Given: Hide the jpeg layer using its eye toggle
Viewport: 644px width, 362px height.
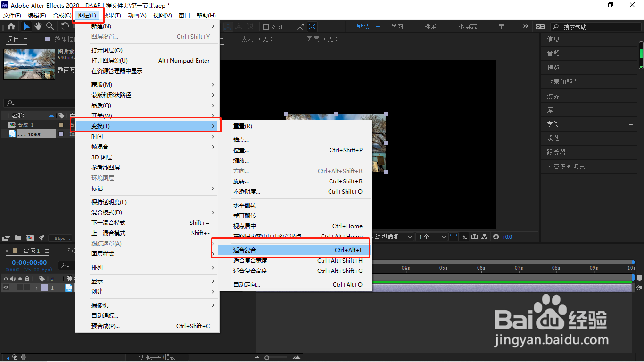Looking at the screenshot, I should pos(6,288).
